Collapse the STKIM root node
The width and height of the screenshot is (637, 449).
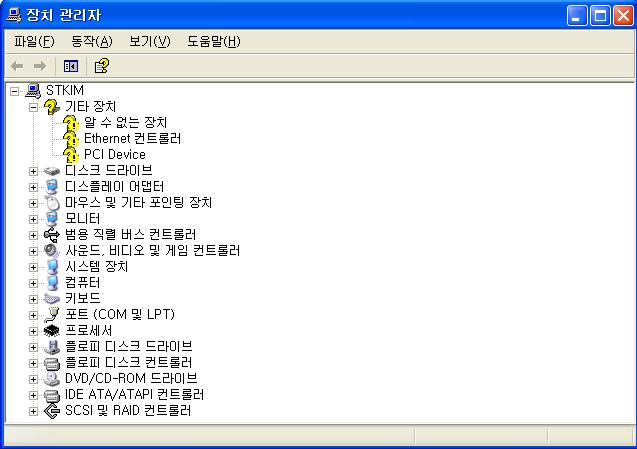(x=14, y=91)
